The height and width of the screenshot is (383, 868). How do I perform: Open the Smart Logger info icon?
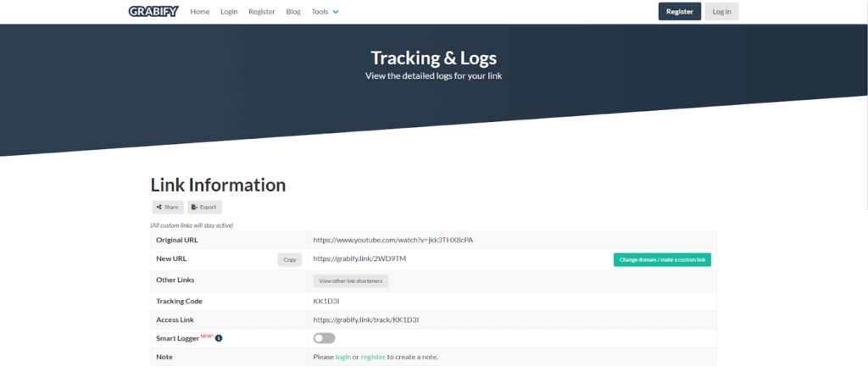click(219, 338)
